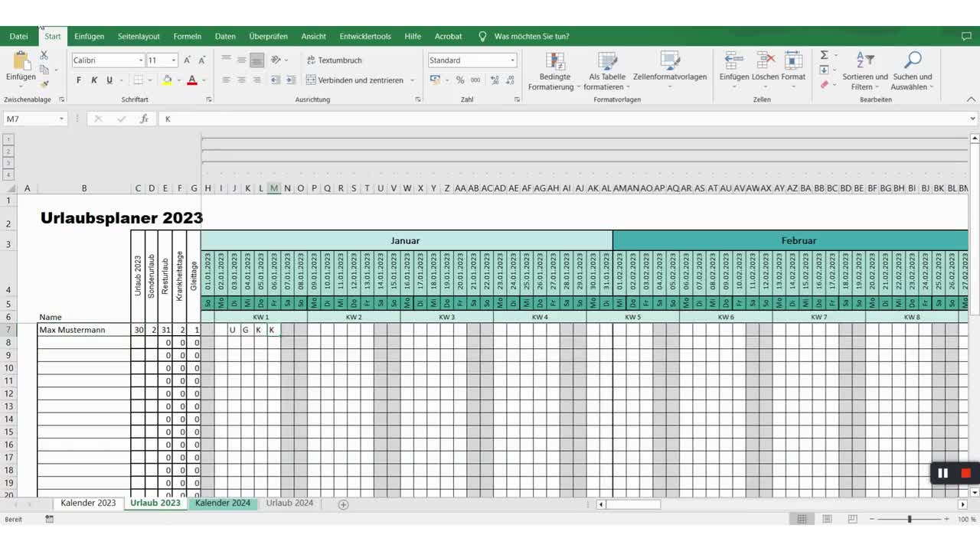Open Sortieren und Filtern menu
The width and height of the screenshot is (980, 551).
pyautogui.click(x=865, y=71)
